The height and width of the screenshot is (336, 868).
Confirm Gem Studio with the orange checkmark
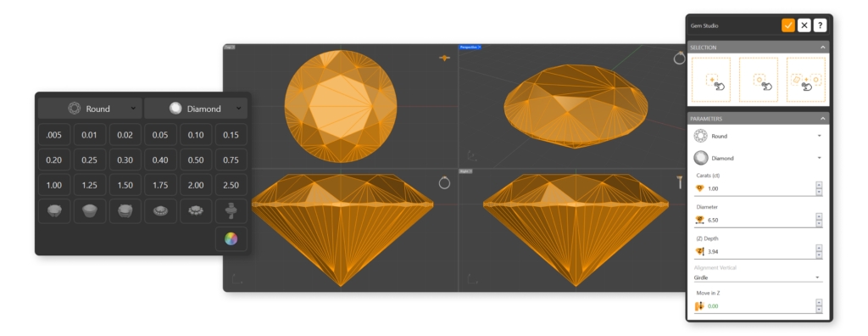pyautogui.click(x=788, y=25)
